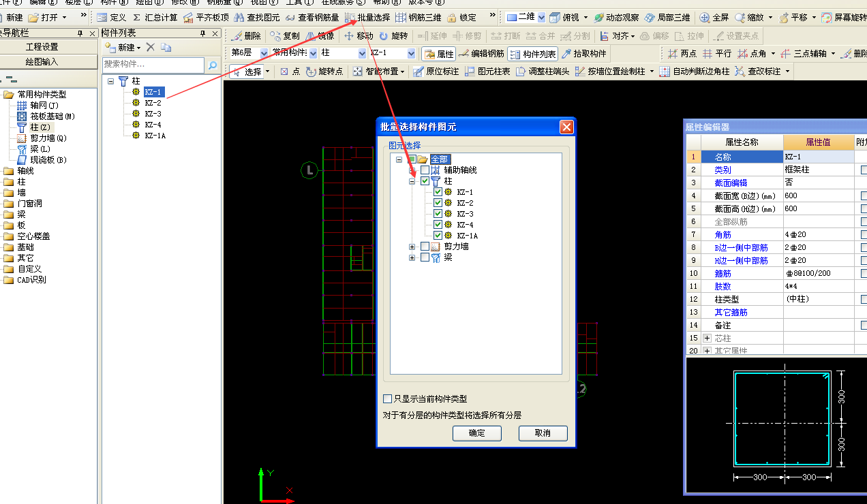Select 平行 parallel auxiliary axis
The height and width of the screenshot is (504, 867).
click(717, 54)
